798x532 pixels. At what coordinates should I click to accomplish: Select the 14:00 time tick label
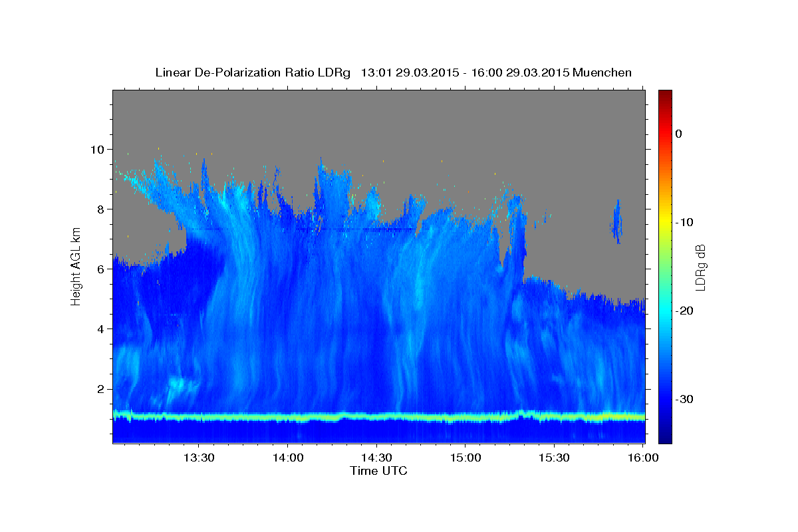[287, 458]
